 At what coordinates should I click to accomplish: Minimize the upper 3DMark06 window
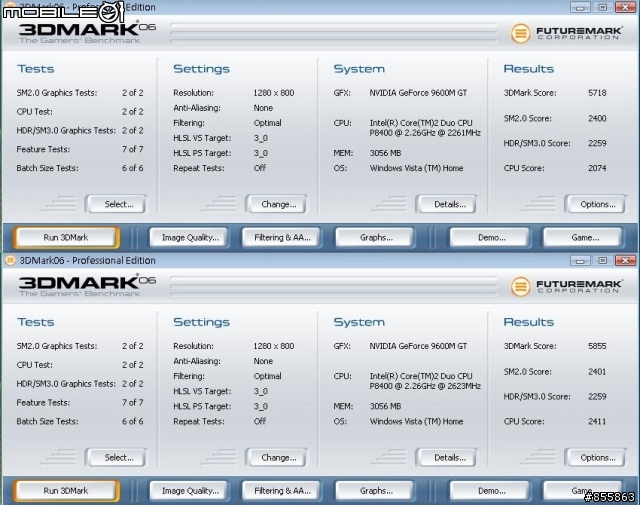point(580,7)
